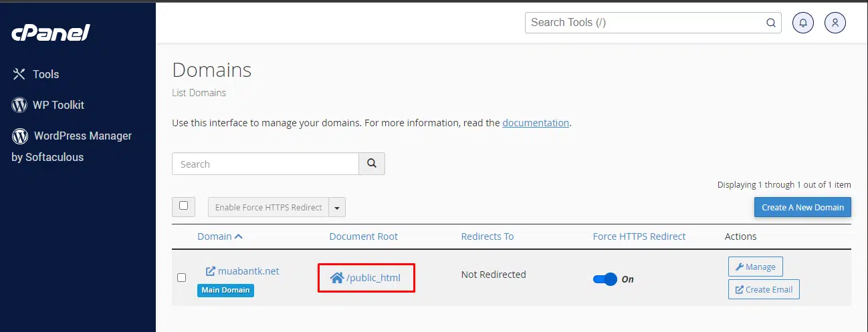
Task: Open the notifications bell icon
Action: point(803,23)
